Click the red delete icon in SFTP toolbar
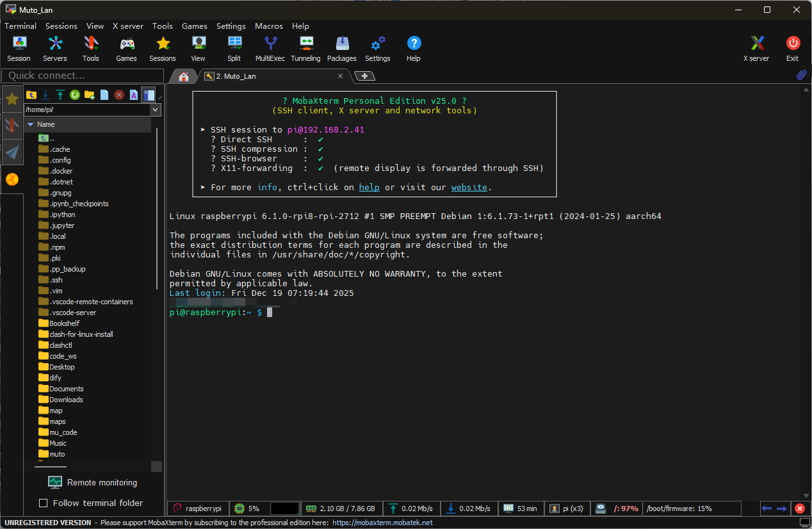This screenshot has height=529, width=812. point(119,95)
